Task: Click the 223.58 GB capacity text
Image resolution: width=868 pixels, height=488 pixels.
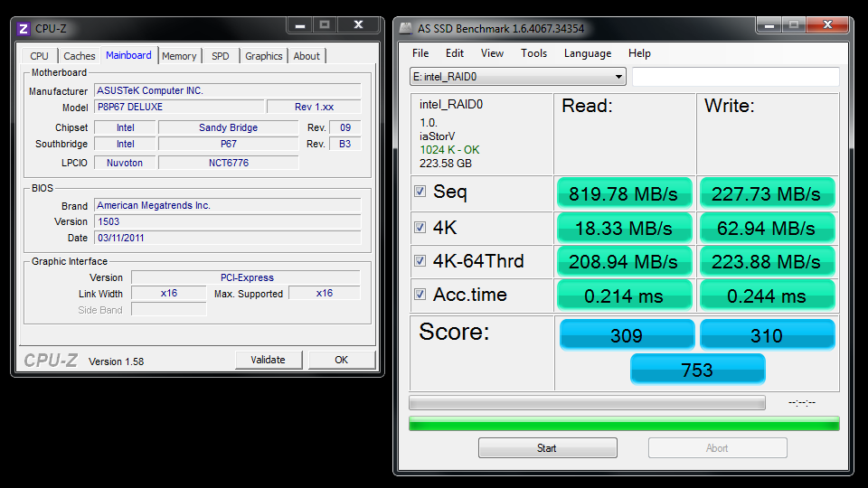Action: pos(446,164)
